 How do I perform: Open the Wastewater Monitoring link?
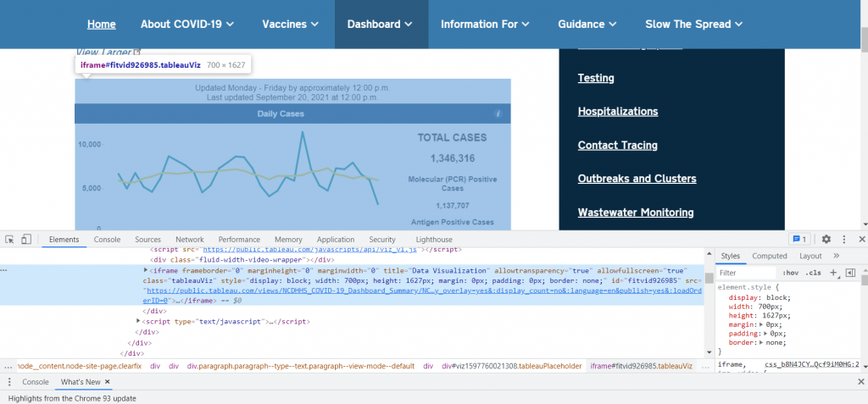click(x=636, y=213)
